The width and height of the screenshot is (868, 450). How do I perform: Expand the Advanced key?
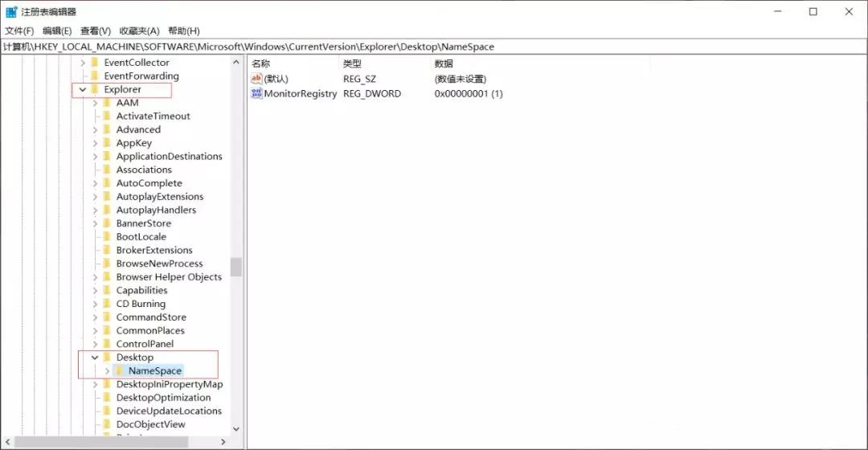tap(95, 130)
